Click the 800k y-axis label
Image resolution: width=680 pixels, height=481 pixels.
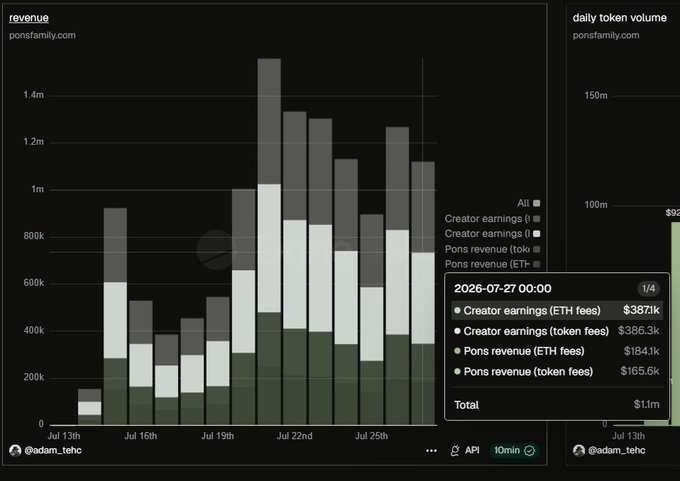click(x=33, y=236)
